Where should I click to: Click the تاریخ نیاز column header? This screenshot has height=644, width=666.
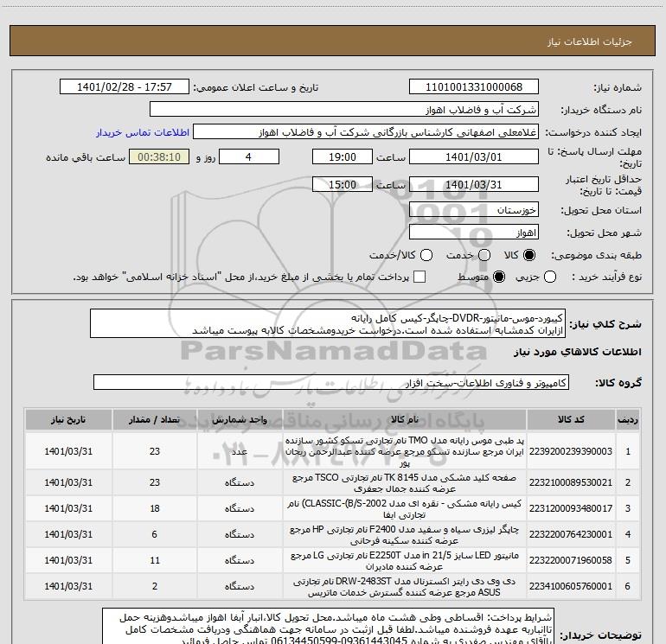click(68, 419)
